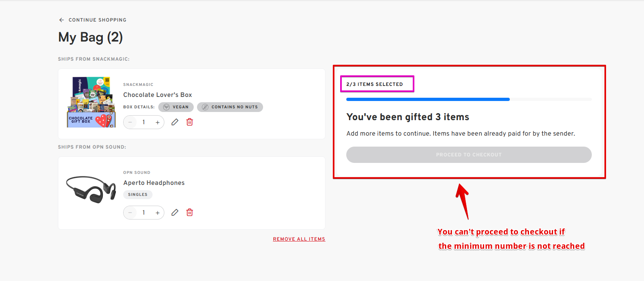The height and width of the screenshot is (281, 644).
Task: Click the Aperto Headphones product title
Action: (154, 183)
